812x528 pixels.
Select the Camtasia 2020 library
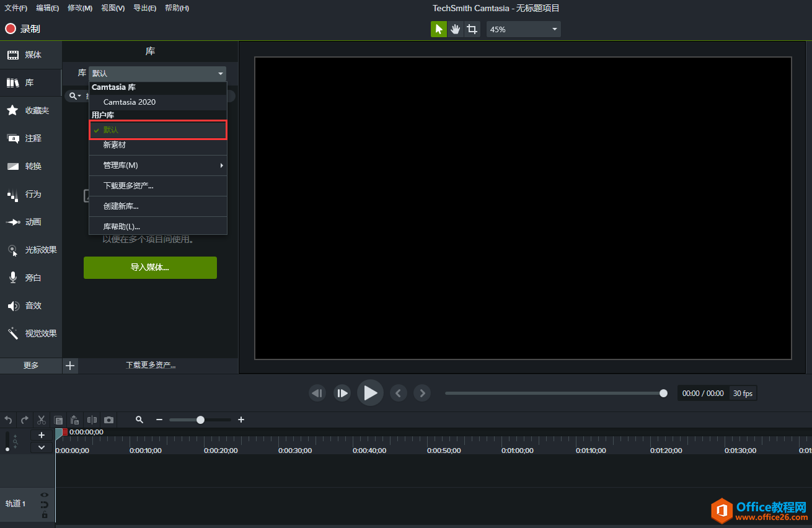pyautogui.click(x=158, y=102)
